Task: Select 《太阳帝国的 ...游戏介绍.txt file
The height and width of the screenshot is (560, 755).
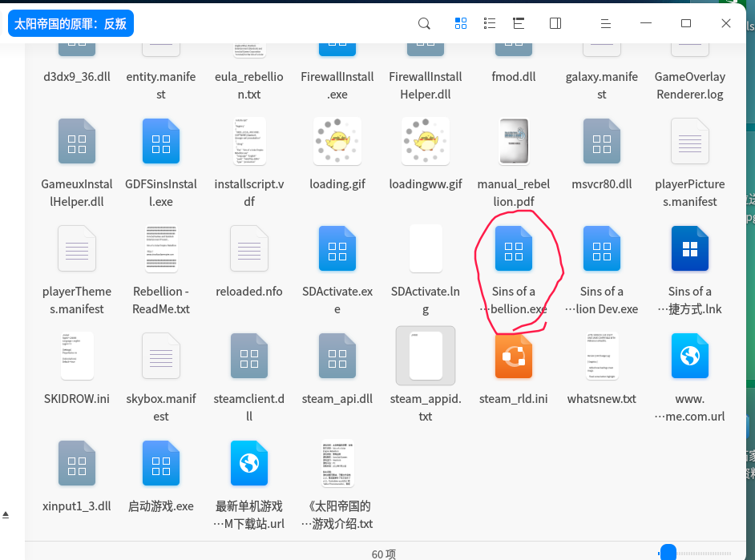Action: click(x=337, y=463)
